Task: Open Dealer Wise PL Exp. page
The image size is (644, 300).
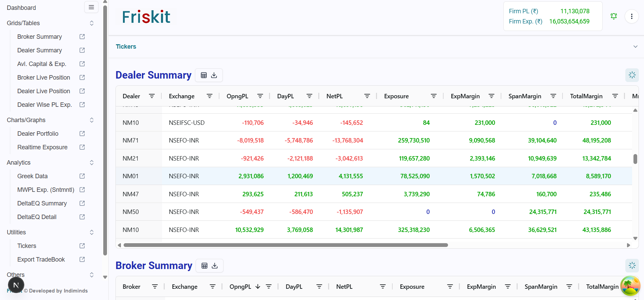Action: (x=44, y=105)
